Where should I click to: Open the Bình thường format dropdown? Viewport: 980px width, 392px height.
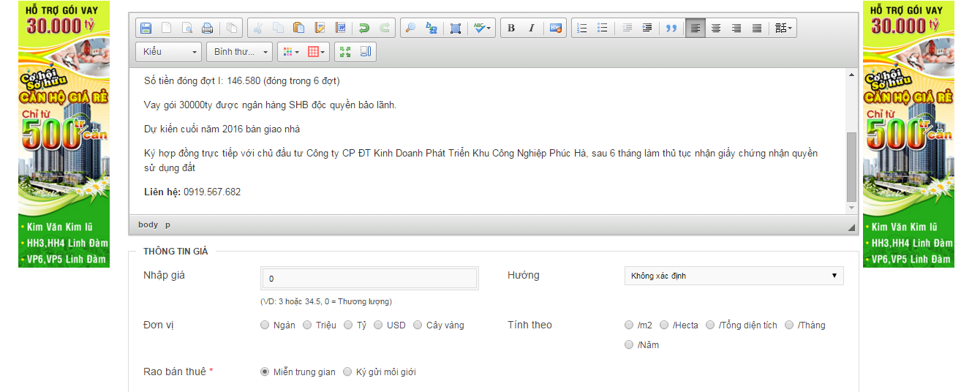coord(239,52)
